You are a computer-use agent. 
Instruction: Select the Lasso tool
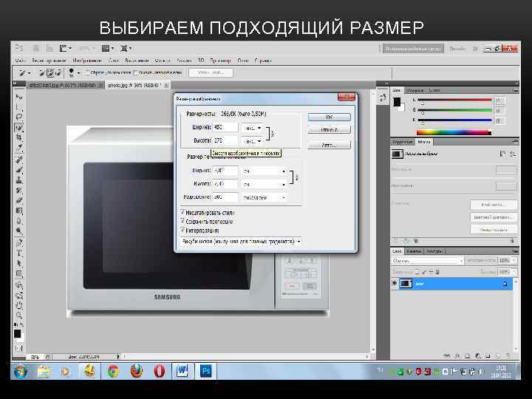(x=19, y=117)
